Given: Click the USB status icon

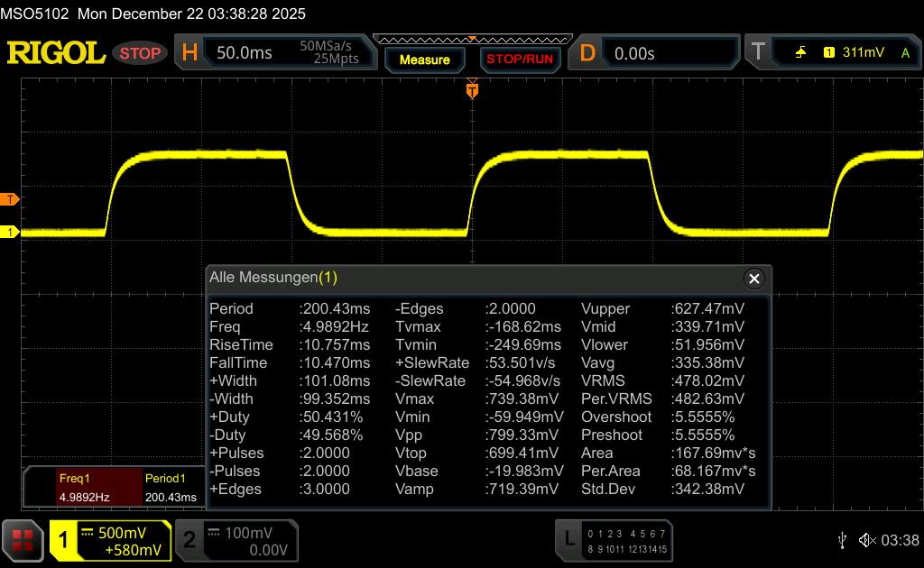Looking at the screenshot, I should pyautogui.click(x=842, y=540).
